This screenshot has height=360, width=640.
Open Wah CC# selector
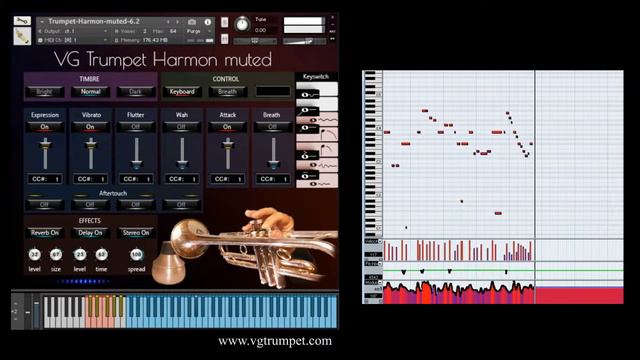click(182, 179)
